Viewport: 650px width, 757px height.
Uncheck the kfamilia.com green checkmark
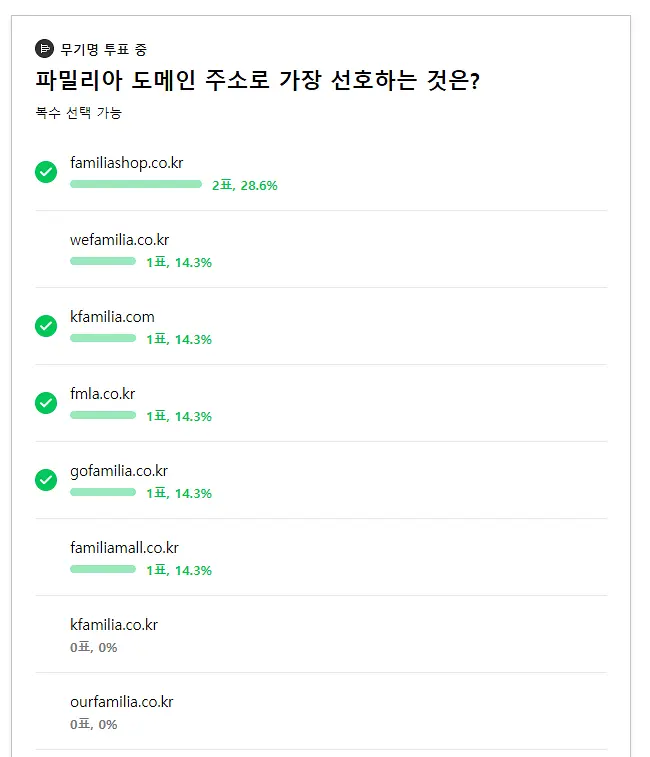(46, 326)
